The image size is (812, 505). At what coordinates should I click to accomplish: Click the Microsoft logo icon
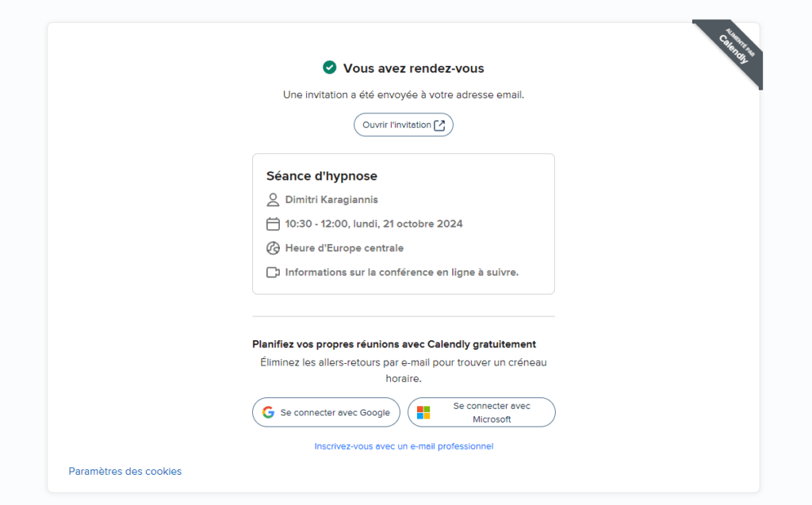click(423, 412)
